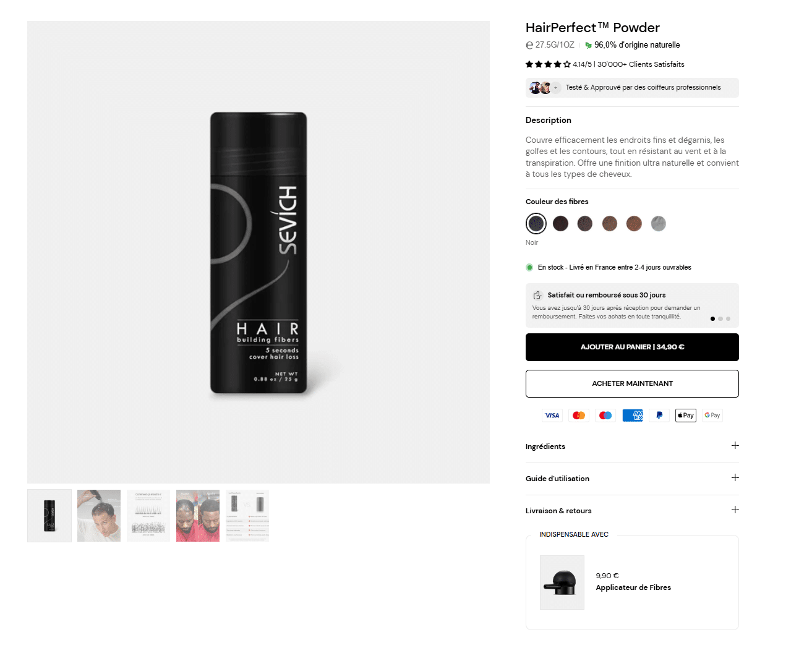
Task: Select the second carousel dot in guarantee box
Action: 720,319
